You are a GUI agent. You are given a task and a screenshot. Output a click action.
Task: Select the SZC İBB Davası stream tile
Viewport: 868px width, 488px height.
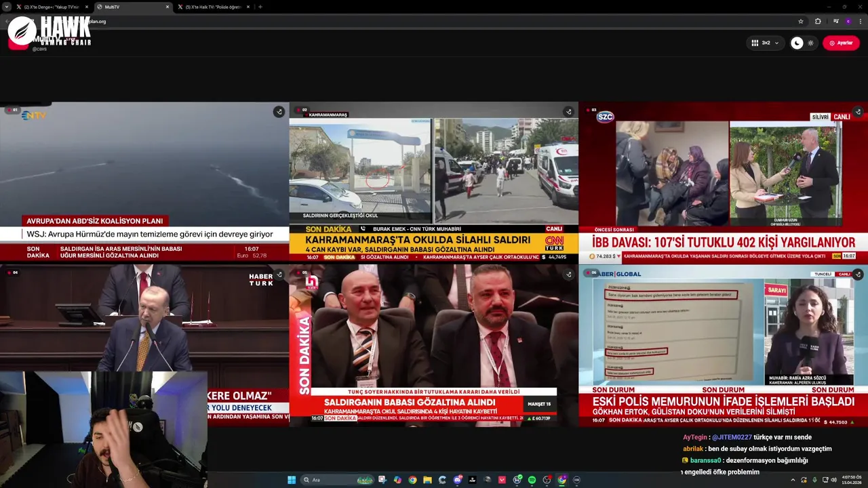pos(723,182)
